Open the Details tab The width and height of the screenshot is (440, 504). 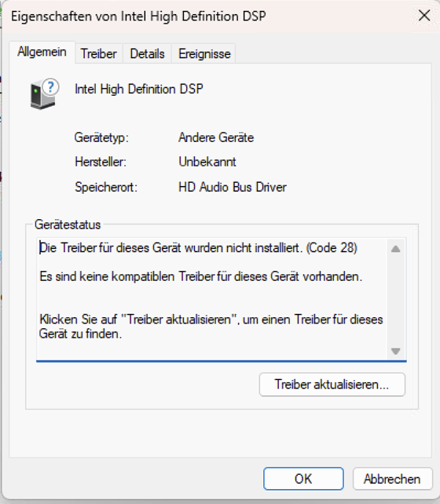(147, 53)
